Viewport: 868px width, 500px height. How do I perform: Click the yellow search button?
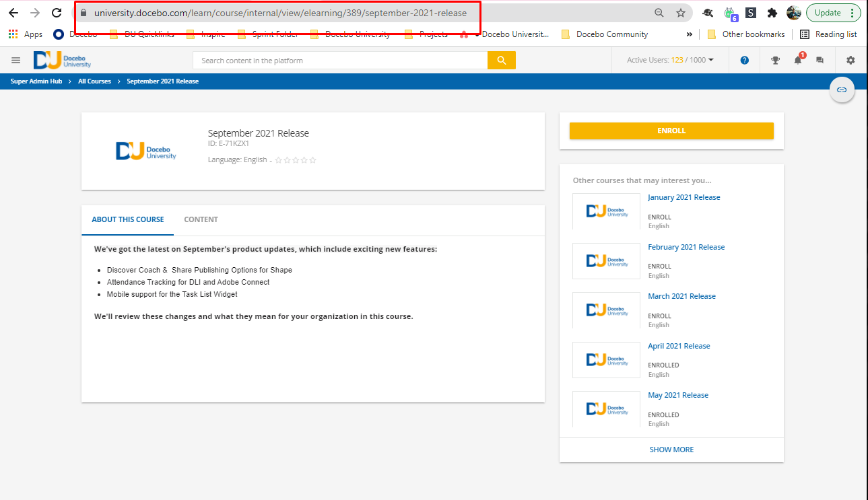coord(502,61)
